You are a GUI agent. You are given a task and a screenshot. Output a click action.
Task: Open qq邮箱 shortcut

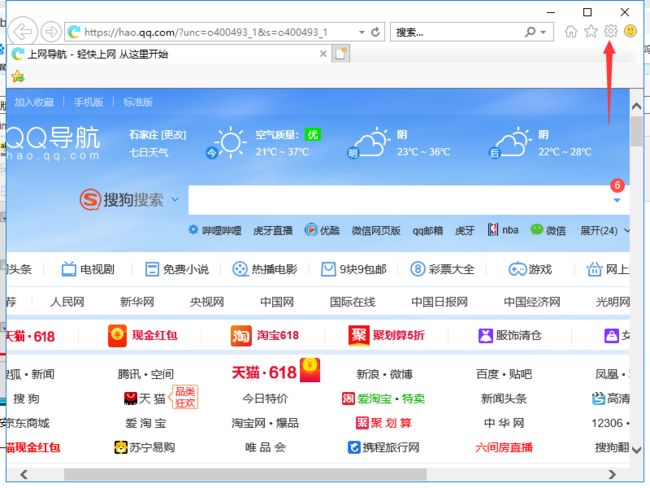click(x=427, y=231)
